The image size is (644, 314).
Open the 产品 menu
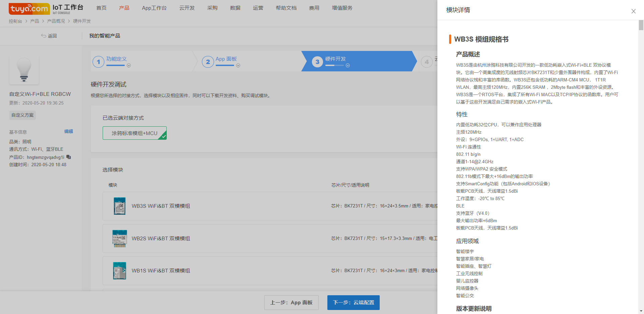pos(124,8)
